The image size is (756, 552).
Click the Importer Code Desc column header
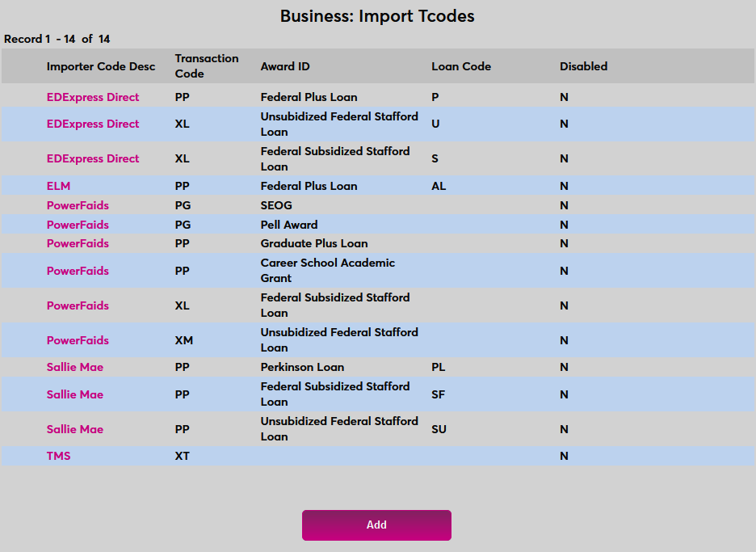[x=101, y=66]
